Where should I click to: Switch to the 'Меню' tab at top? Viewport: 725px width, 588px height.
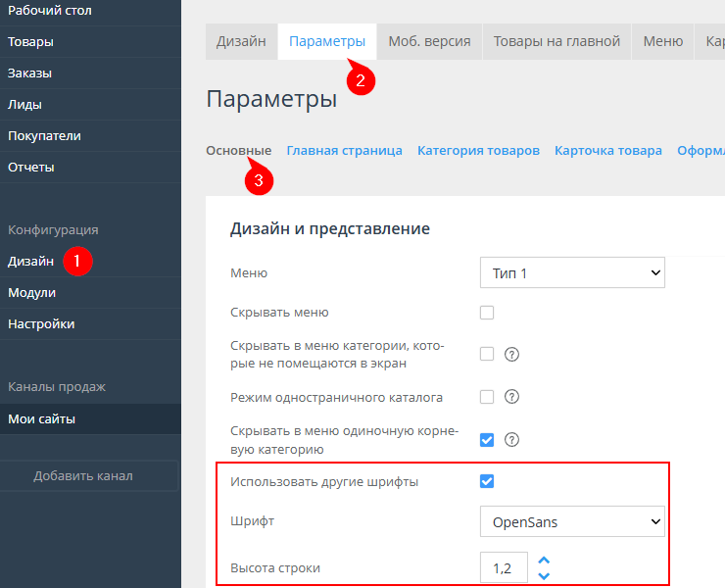[663, 41]
